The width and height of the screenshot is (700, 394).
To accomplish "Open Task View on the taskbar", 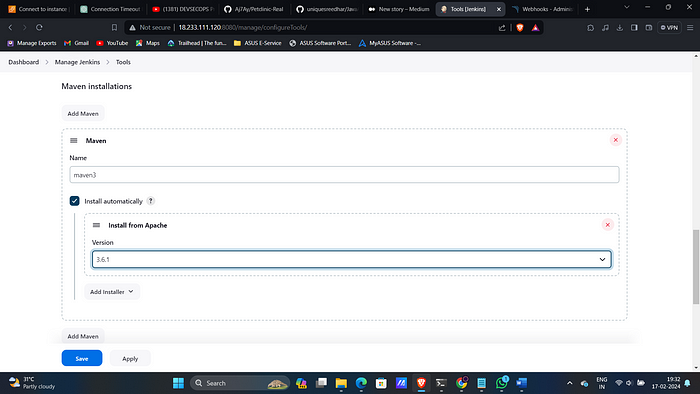I will tap(321, 383).
